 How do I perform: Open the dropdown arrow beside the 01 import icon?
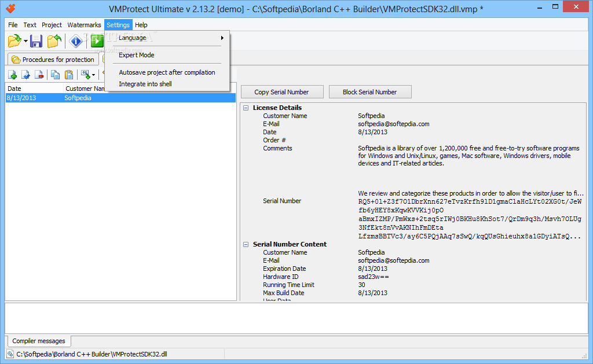coord(93,75)
